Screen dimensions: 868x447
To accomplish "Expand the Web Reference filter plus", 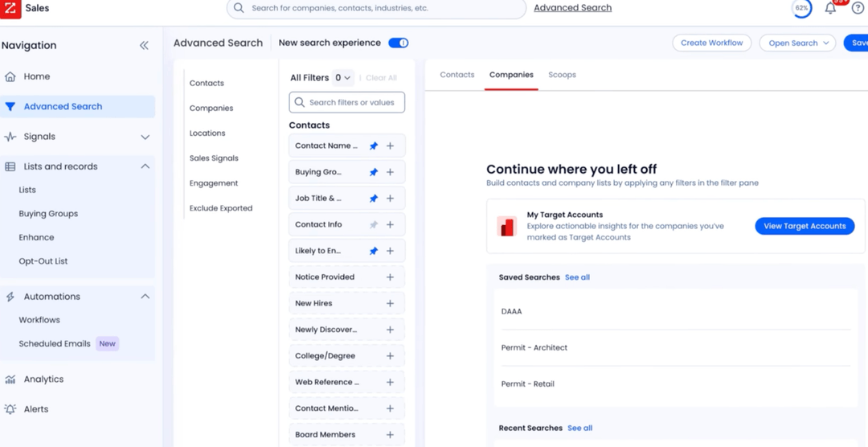I will [391, 382].
